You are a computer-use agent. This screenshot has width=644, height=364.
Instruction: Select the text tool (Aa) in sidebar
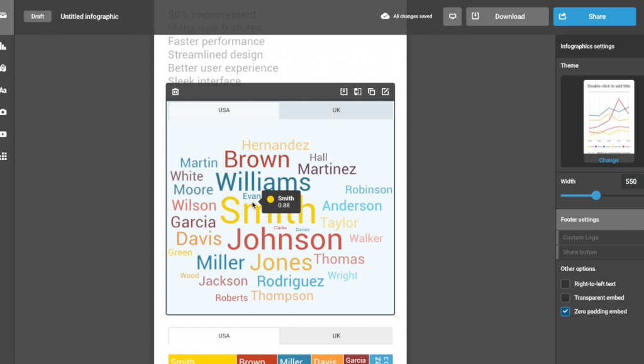6,90
